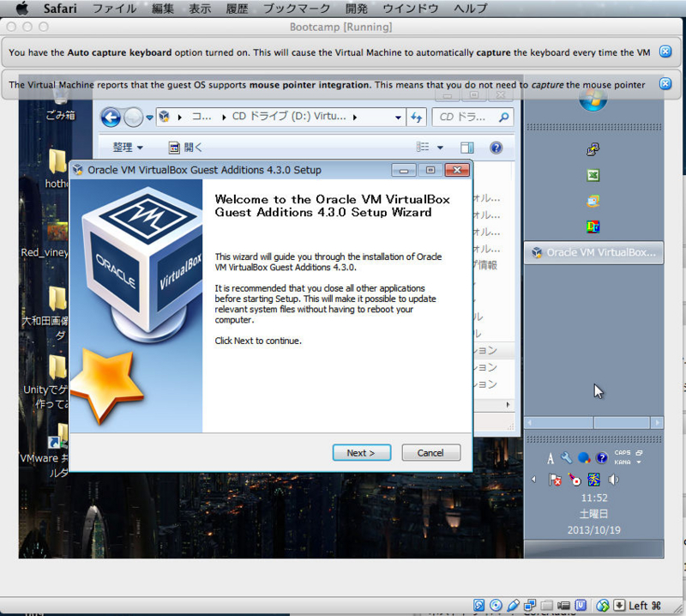
Task: Click IME input mode A icon
Action: tap(551, 458)
